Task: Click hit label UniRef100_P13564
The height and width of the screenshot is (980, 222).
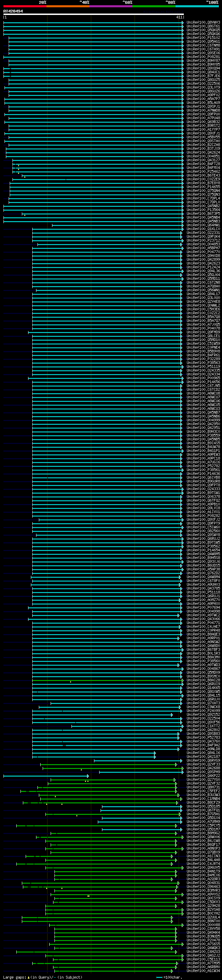Action: 203,210
